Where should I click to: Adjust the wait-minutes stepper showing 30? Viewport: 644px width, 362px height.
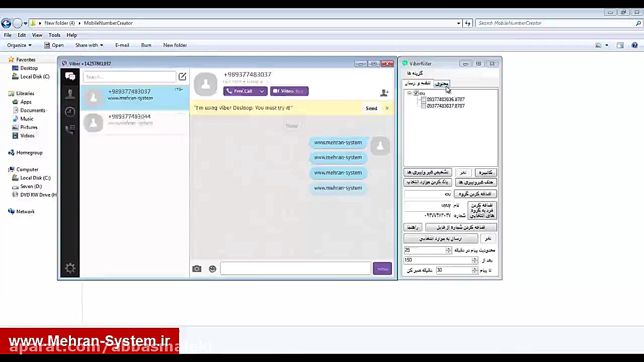475,270
